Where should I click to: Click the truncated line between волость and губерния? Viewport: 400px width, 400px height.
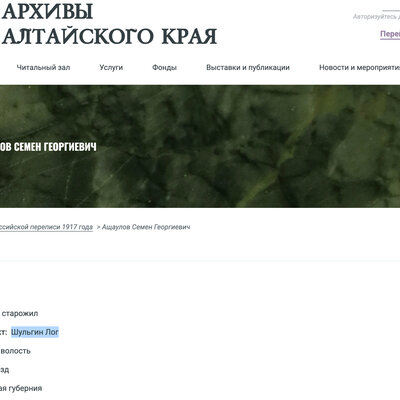pos(4,370)
